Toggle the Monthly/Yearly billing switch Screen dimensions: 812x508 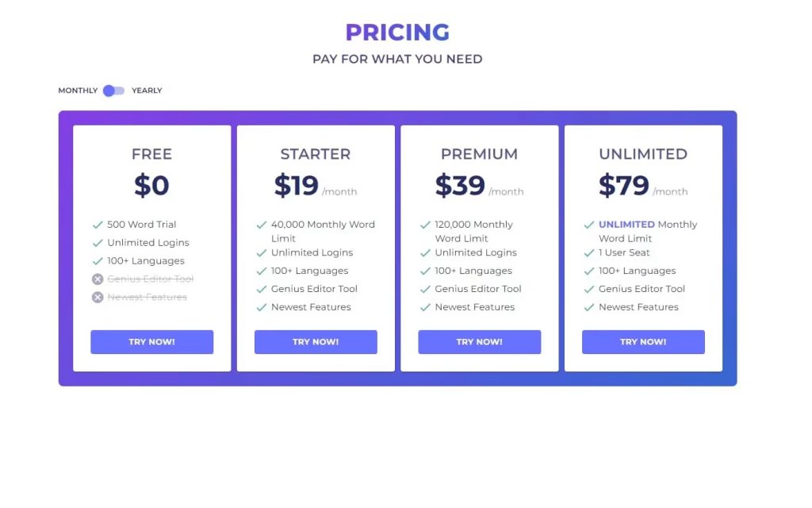pyautogui.click(x=113, y=90)
